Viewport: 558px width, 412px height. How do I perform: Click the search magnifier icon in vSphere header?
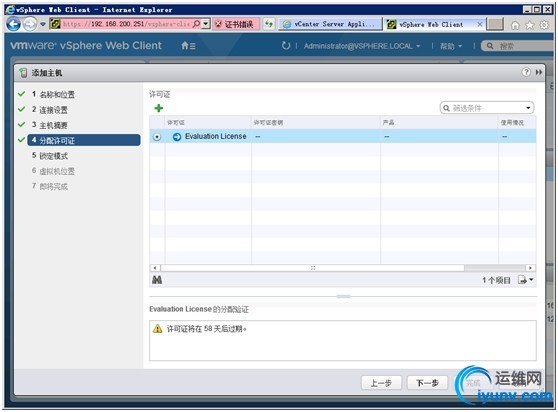pos(490,46)
